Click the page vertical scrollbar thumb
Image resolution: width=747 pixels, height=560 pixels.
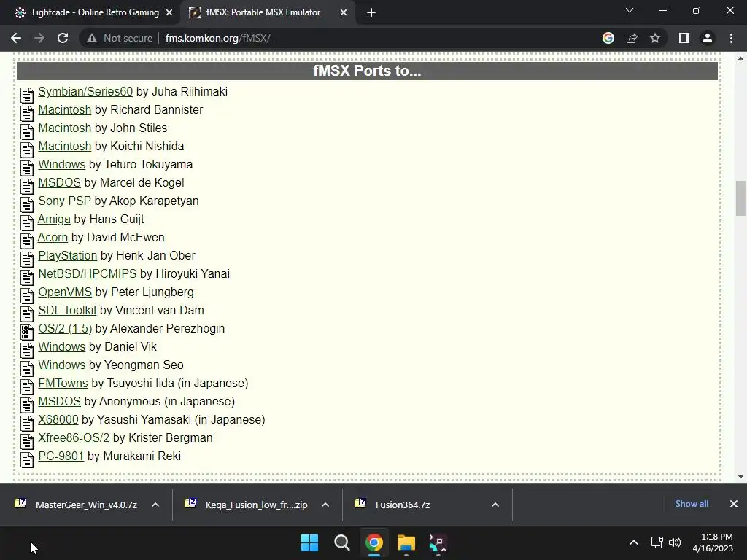coord(740,198)
